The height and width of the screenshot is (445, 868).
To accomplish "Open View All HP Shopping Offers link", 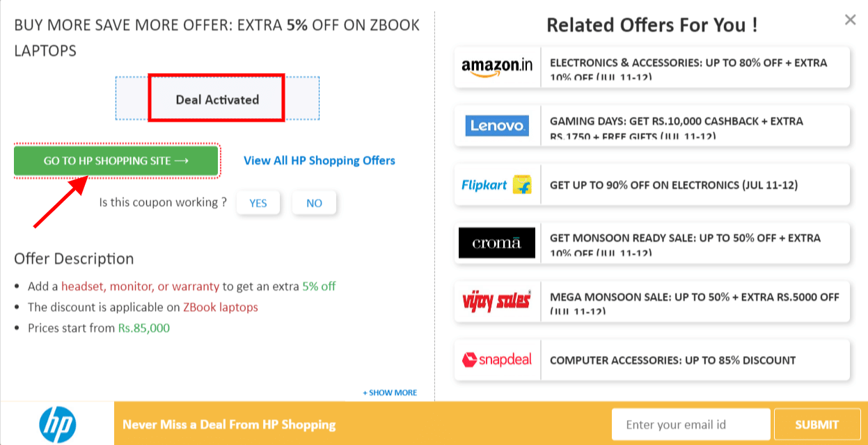I will (x=319, y=161).
